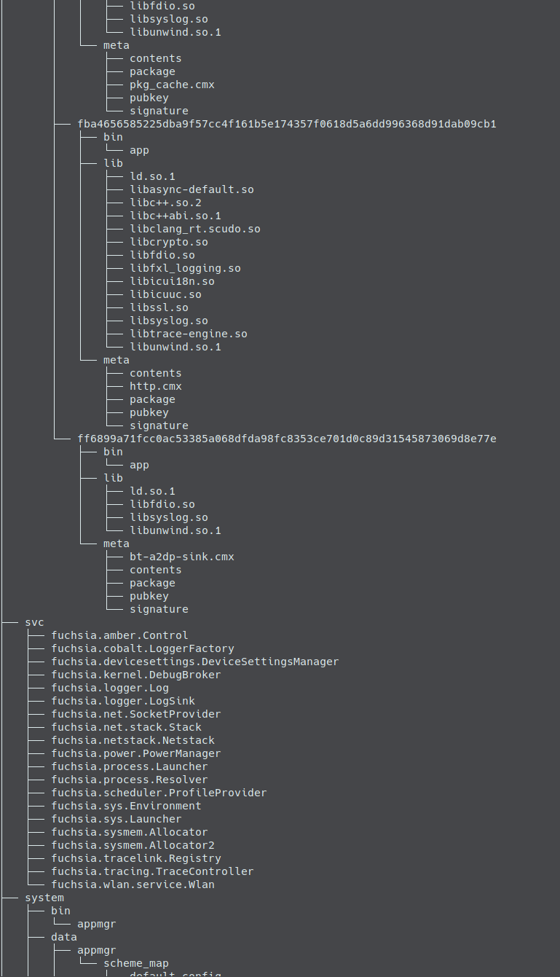Viewport: 560px width, 977px height.
Task: Click the system directory entry
Action: point(44,898)
